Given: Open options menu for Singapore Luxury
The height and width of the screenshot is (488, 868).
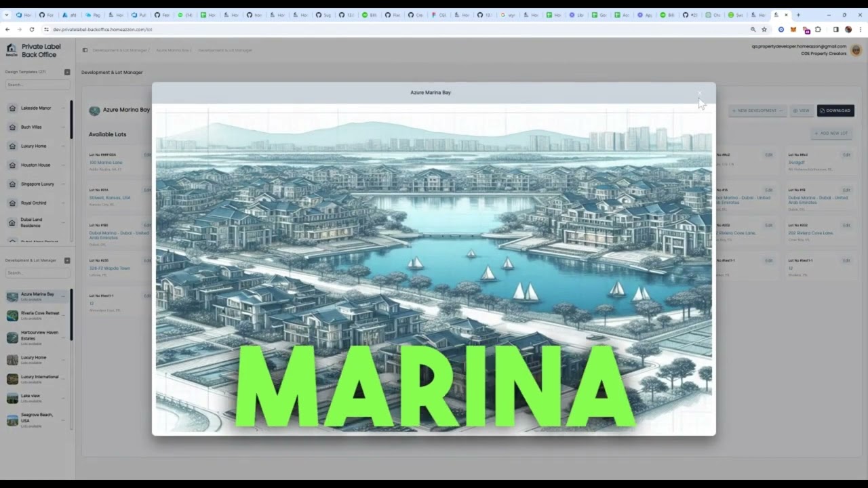Looking at the screenshot, I should pos(63,184).
